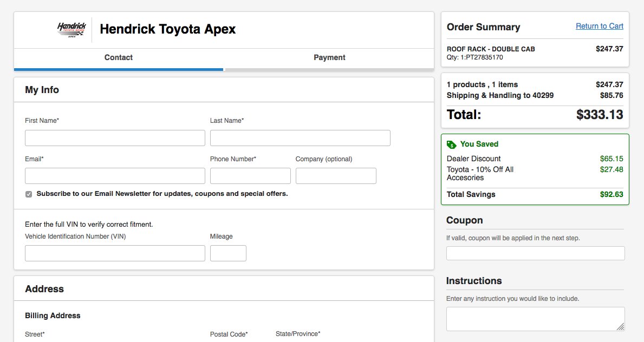Select the Phone Number field

point(251,176)
